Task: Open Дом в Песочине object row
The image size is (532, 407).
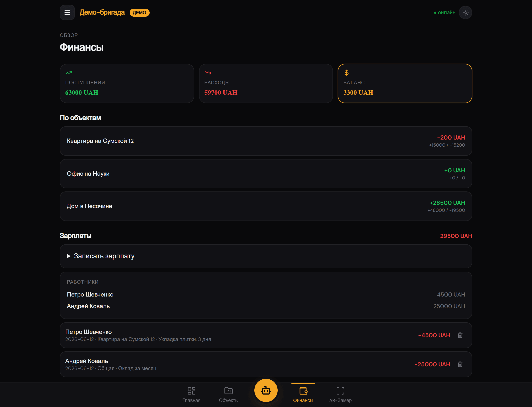Action: [266, 206]
